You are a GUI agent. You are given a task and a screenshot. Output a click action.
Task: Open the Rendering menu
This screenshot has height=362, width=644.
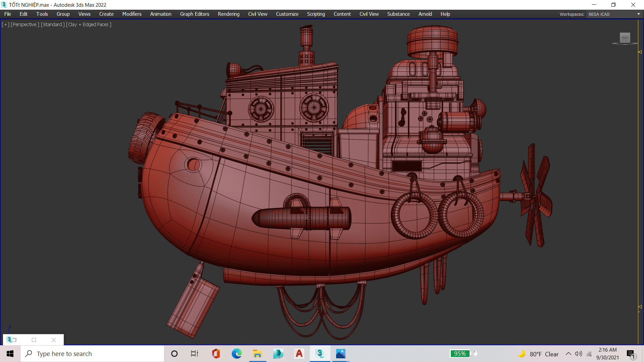point(228,14)
